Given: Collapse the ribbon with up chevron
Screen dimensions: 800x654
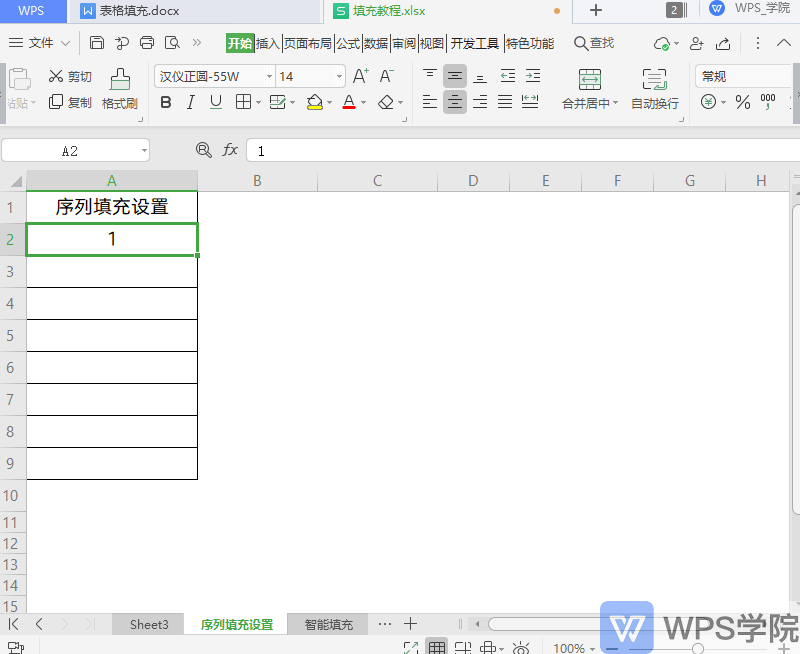Looking at the screenshot, I should coord(784,43).
